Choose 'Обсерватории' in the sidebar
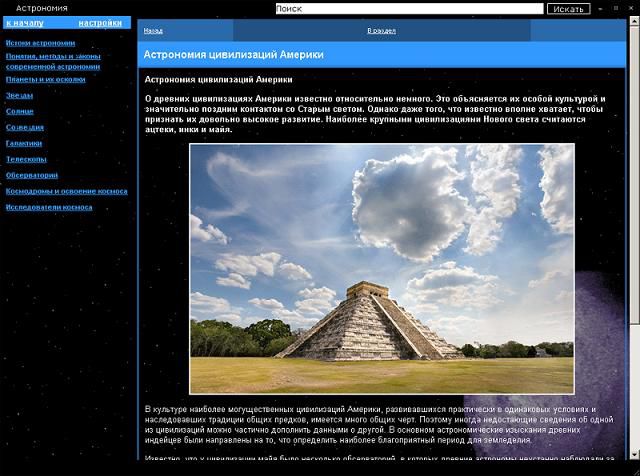This screenshot has width=640, height=476. 32,175
